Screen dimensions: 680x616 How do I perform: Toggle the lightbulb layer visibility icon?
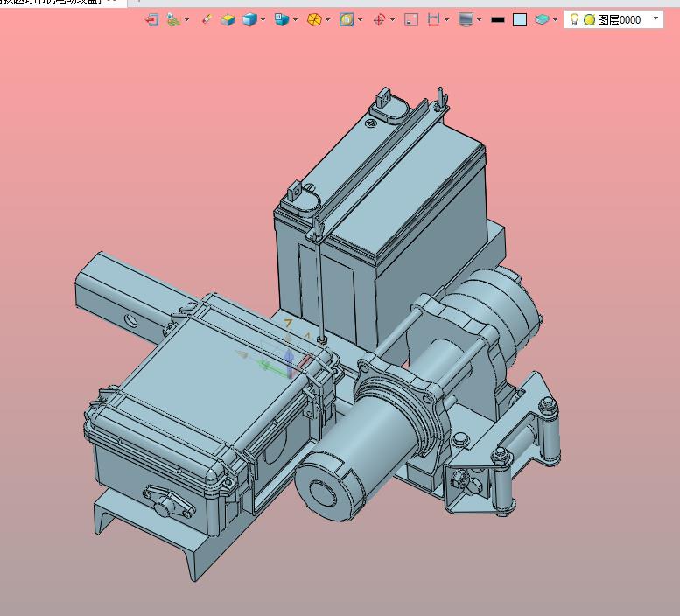pyautogui.click(x=574, y=19)
